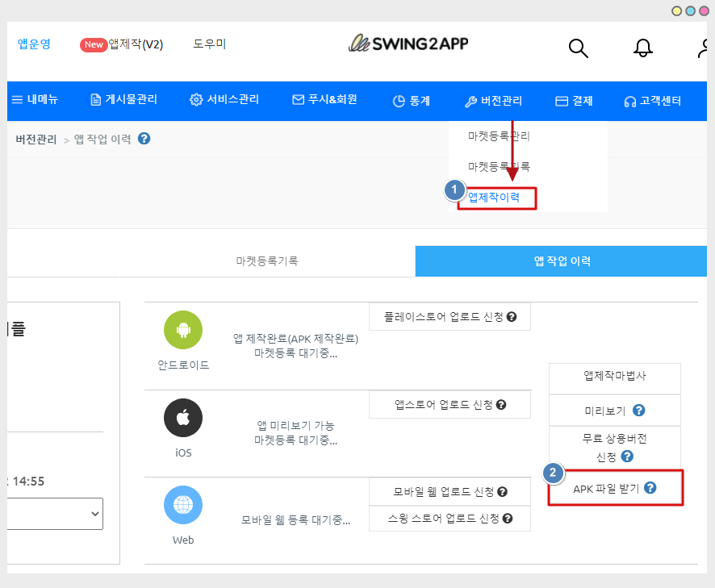Open the 버전관리 menu
The width and height of the screenshot is (715, 588).
(x=493, y=101)
